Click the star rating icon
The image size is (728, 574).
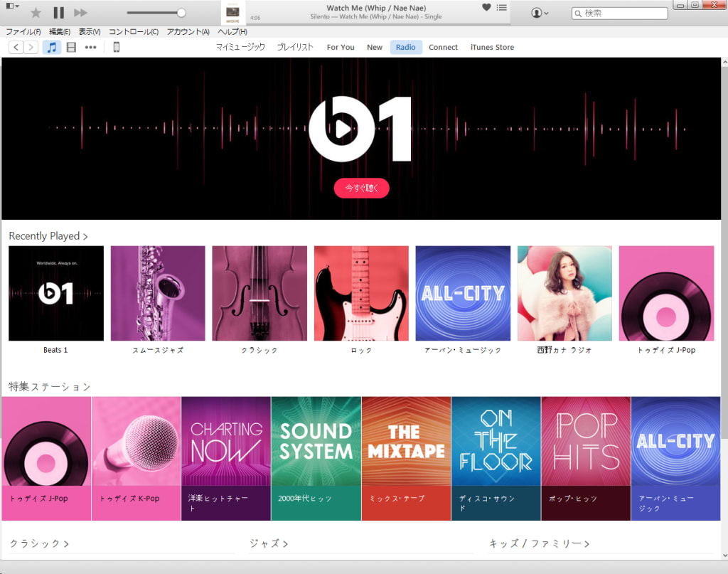pos(36,13)
